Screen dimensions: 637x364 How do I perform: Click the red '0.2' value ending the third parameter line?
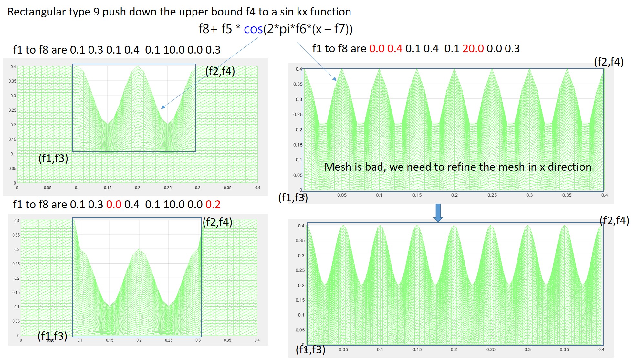[x=213, y=204]
